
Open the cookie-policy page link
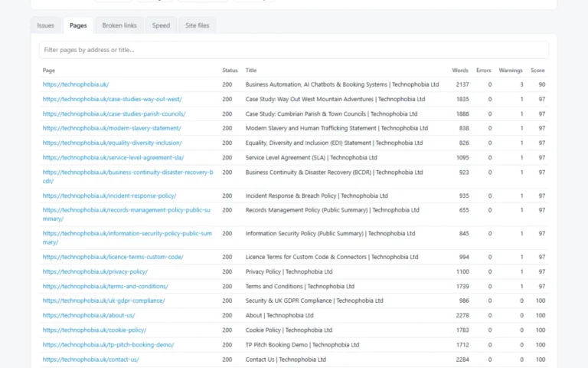click(94, 330)
